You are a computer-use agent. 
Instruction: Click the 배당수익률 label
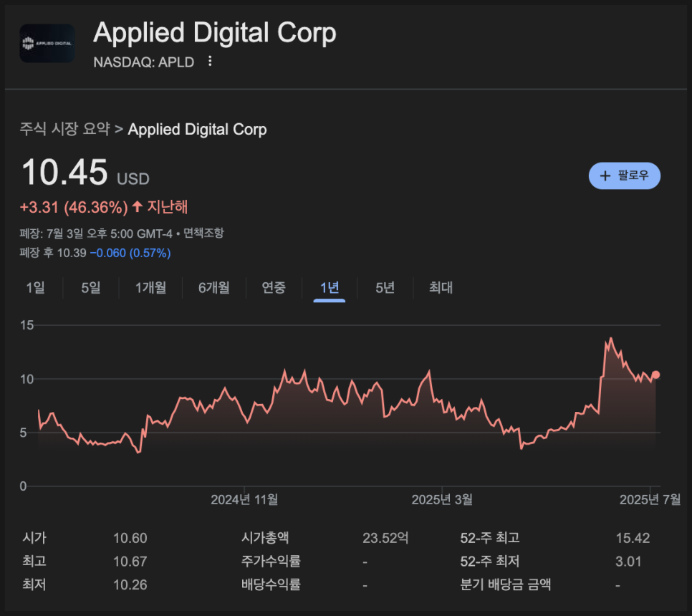(x=271, y=584)
